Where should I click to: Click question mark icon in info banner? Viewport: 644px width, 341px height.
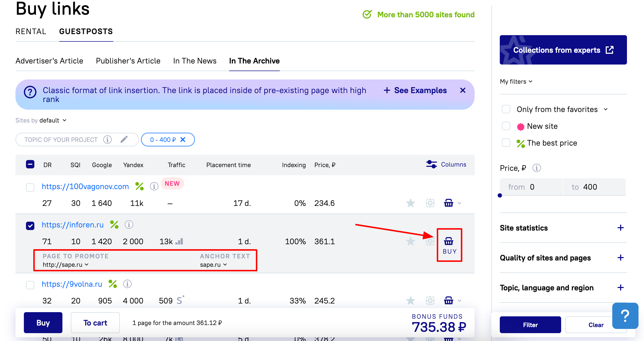pyautogui.click(x=30, y=92)
